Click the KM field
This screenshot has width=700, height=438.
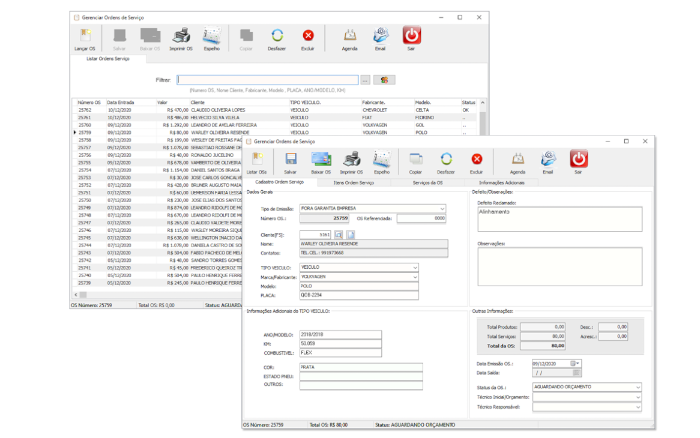[x=341, y=344]
